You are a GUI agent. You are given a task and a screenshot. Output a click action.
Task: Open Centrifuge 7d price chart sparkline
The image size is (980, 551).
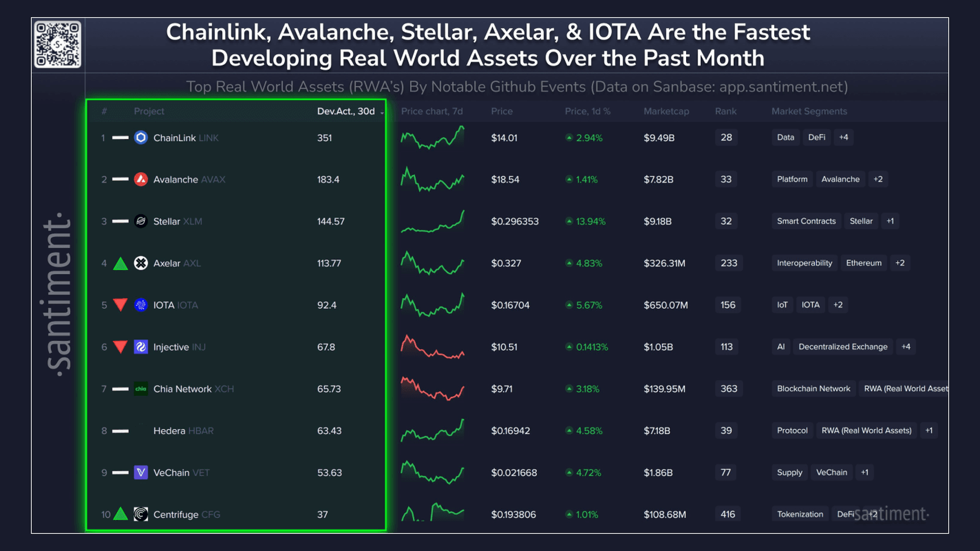(432, 512)
